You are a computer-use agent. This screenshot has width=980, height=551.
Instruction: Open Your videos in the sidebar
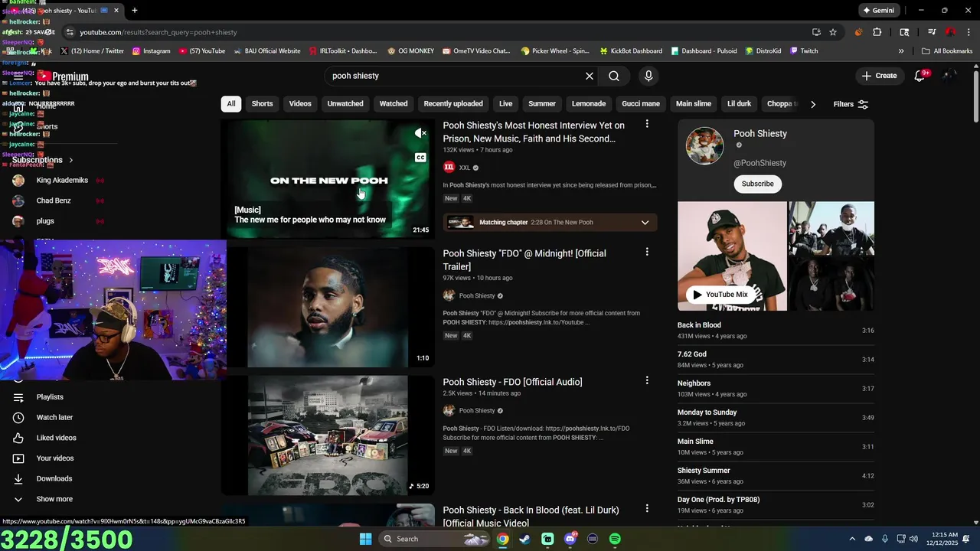point(55,458)
